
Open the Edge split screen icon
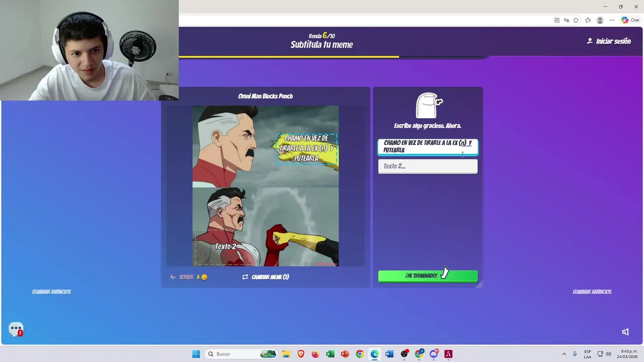(x=557, y=20)
